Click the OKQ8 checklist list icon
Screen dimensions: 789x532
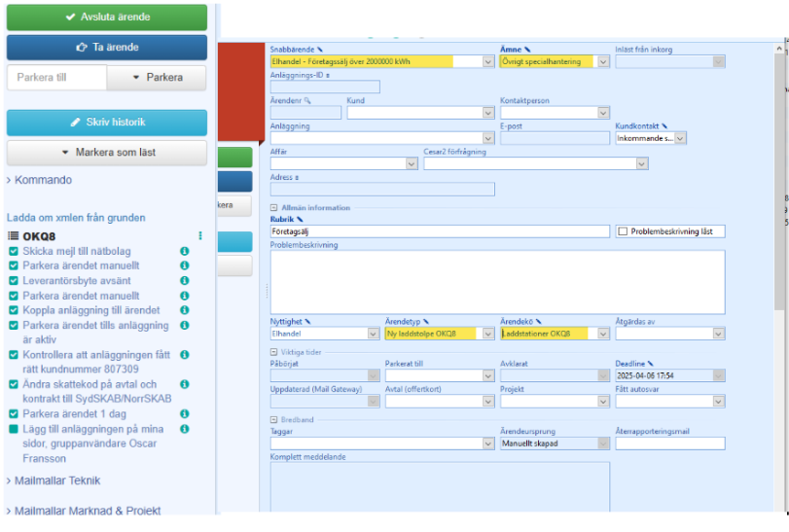click(x=13, y=235)
